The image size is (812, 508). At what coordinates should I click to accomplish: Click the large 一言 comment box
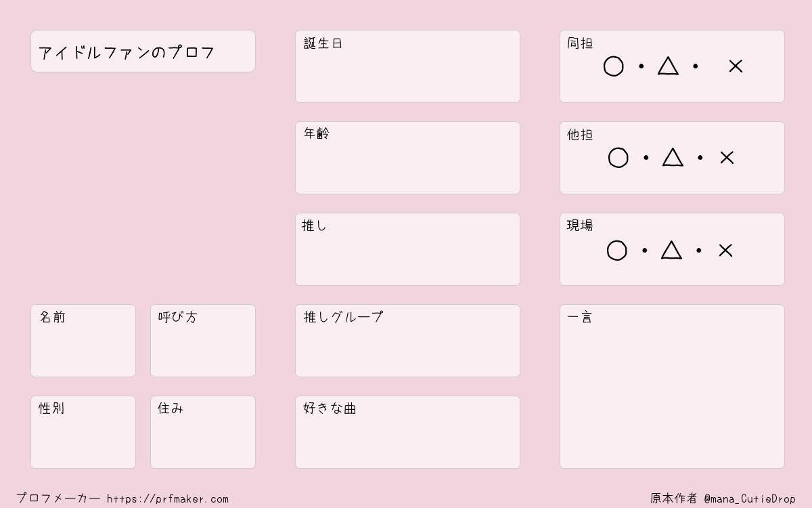(672, 386)
